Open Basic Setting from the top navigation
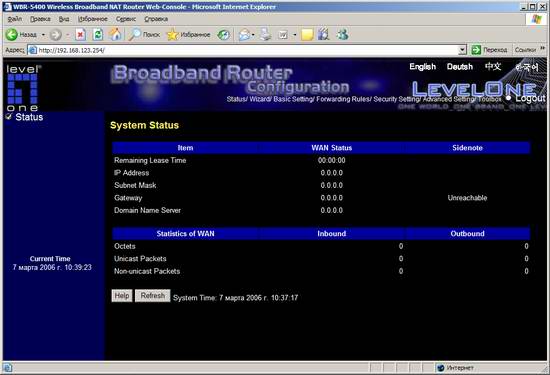 point(294,99)
